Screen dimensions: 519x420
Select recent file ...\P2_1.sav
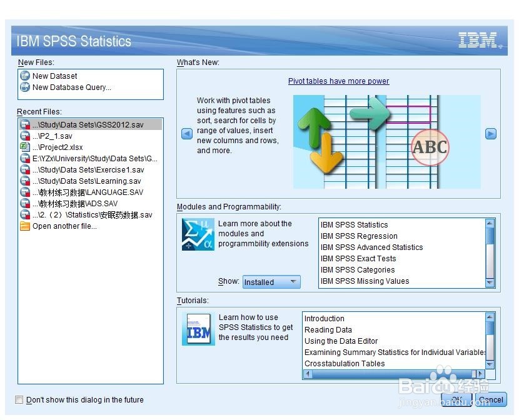91,136
